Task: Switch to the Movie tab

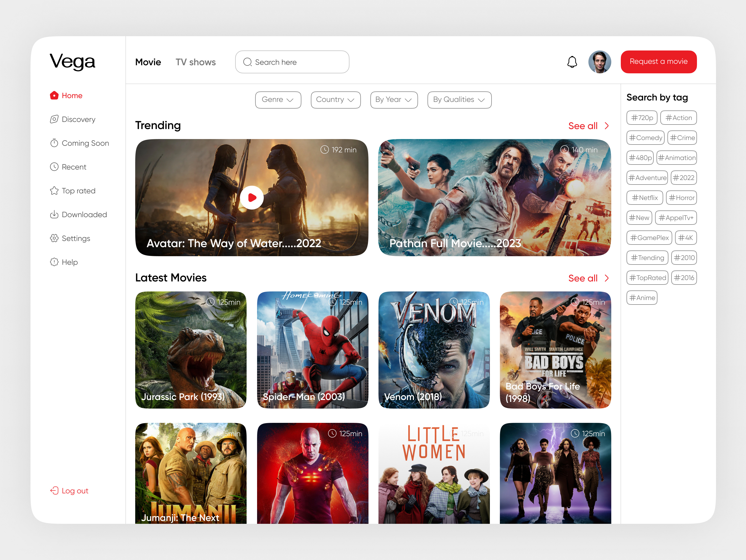Action: tap(148, 62)
